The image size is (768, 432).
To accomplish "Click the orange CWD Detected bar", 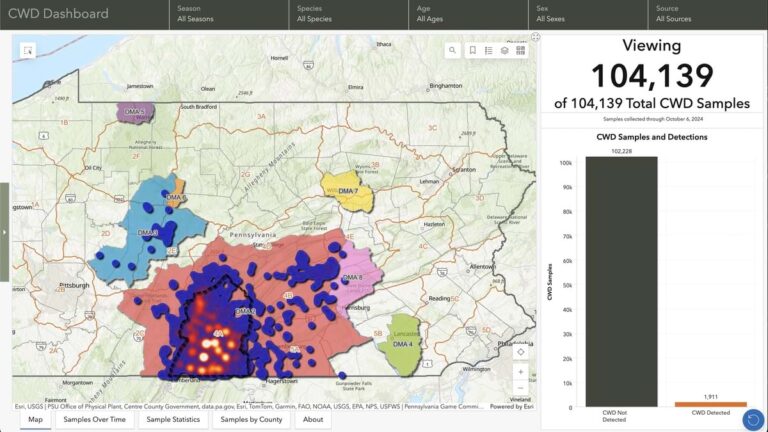I will [x=711, y=404].
